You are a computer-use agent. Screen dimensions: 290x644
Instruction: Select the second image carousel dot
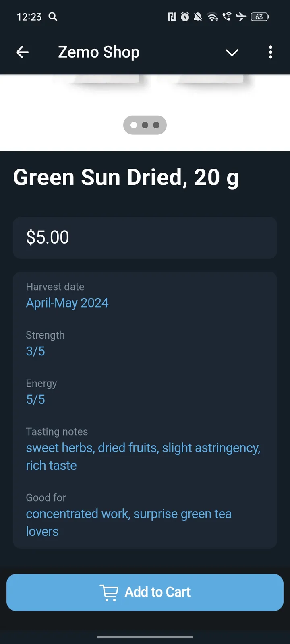145,125
